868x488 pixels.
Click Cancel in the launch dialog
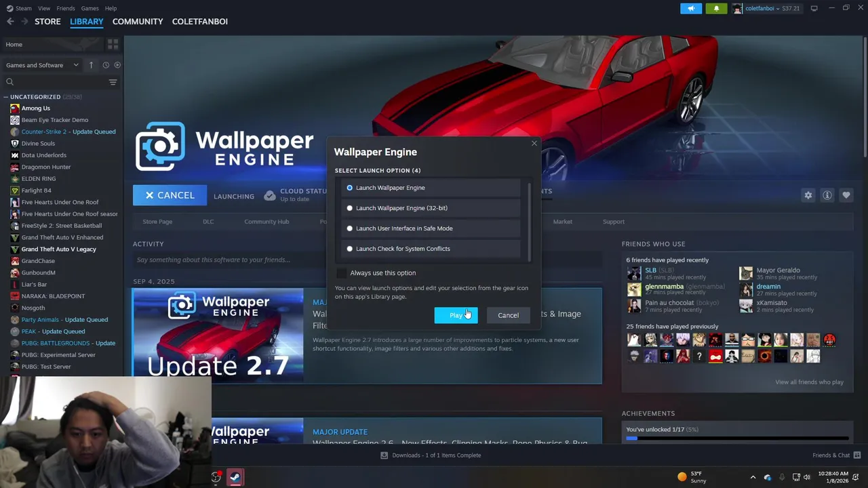508,315
